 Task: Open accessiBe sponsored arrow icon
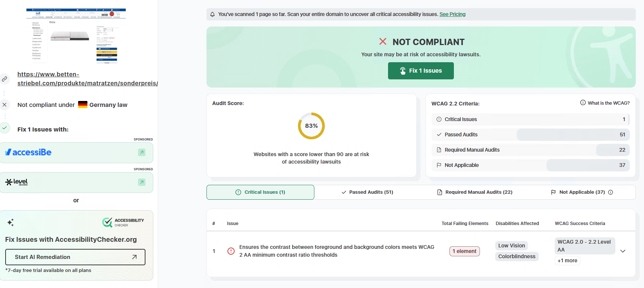point(142,152)
